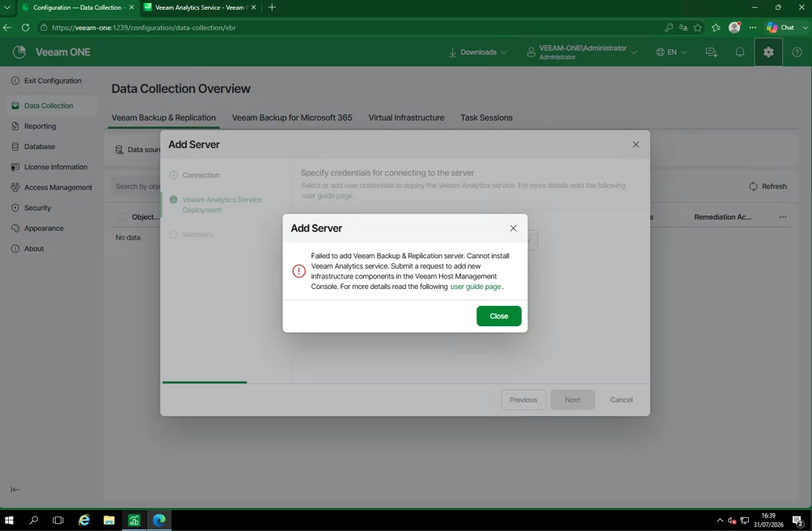Launch Internet Explorer from taskbar

[84, 520]
